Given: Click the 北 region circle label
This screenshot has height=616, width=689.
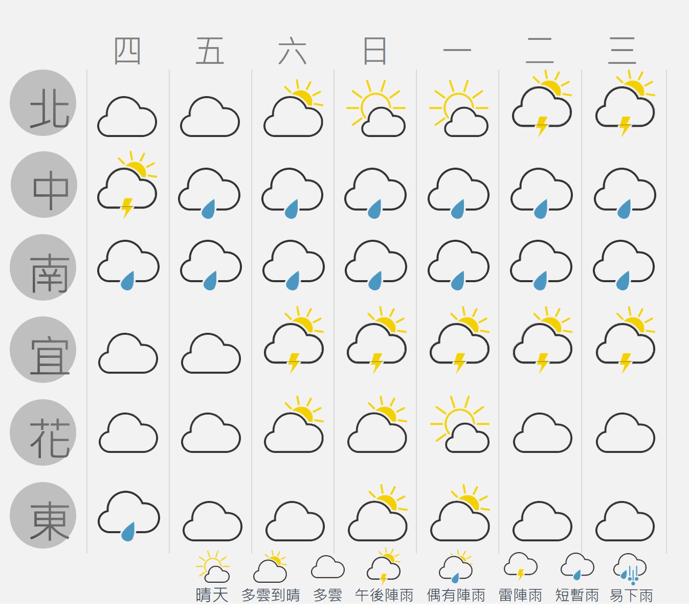Looking at the screenshot, I should pos(43,103).
